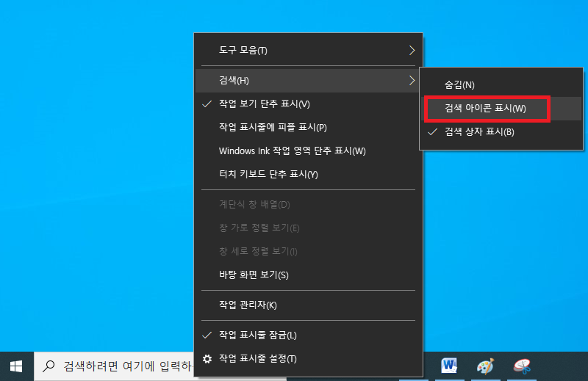Click the disabled 창 세로 정렬 보기(I) item

click(308, 251)
